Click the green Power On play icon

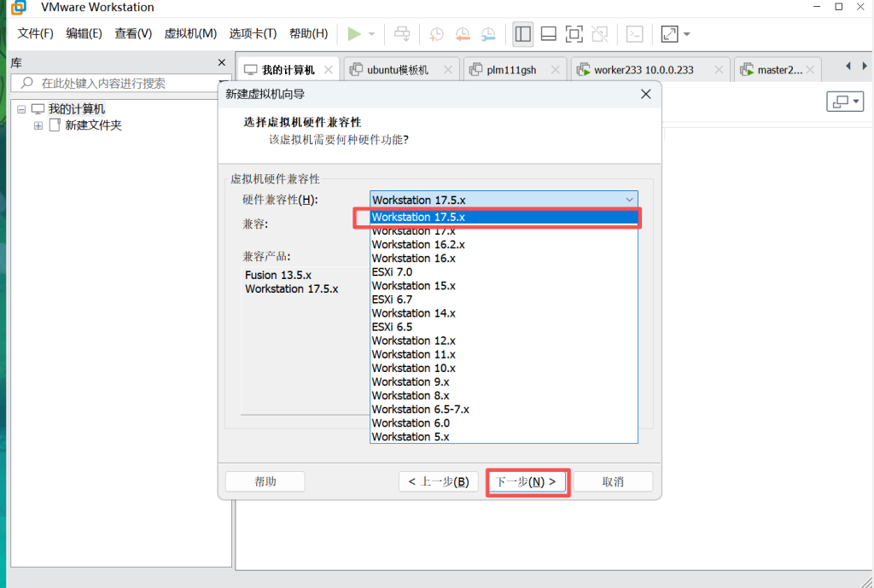tap(354, 34)
